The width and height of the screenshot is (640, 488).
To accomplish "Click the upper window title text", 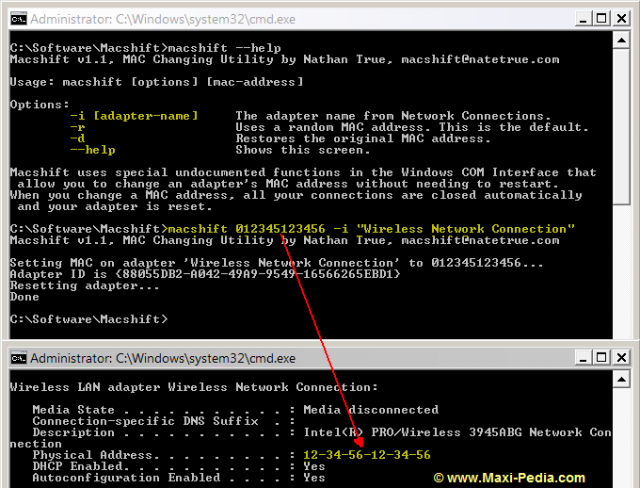I will click(163, 19).
